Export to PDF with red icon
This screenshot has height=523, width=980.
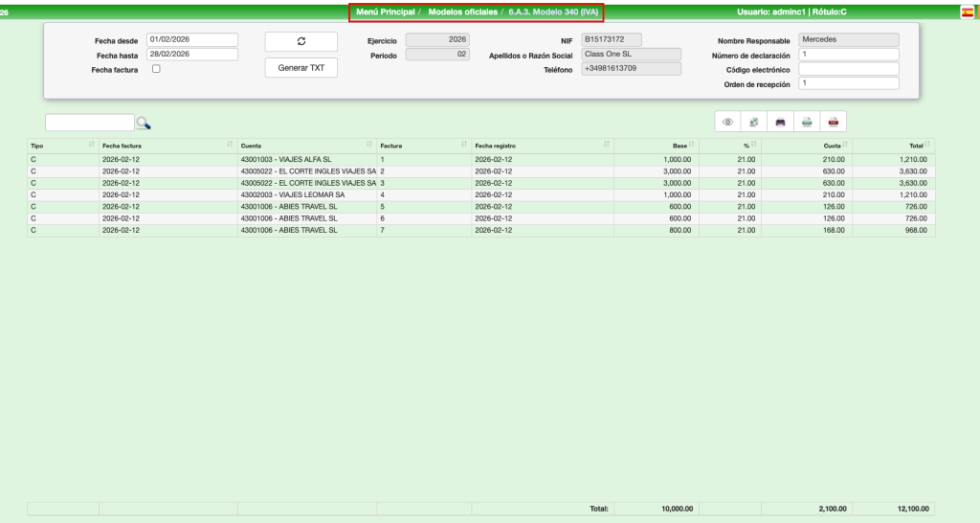point(833,122)
